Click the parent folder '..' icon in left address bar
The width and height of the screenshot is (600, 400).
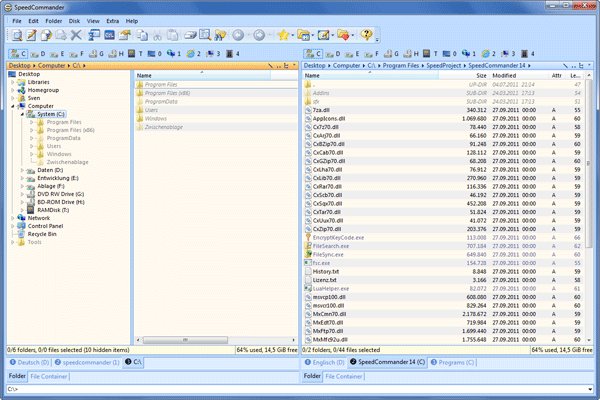(278, 66)
